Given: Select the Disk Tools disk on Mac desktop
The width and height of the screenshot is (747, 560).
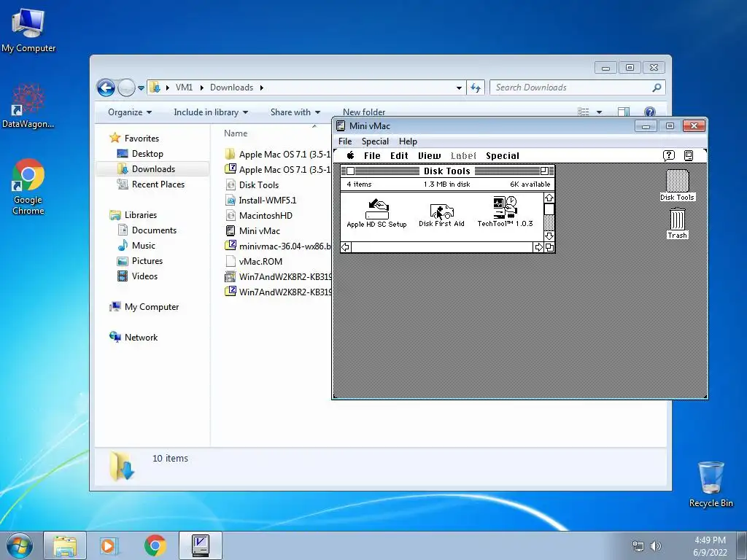Looking at the screenshot, I should coord(677,184).
